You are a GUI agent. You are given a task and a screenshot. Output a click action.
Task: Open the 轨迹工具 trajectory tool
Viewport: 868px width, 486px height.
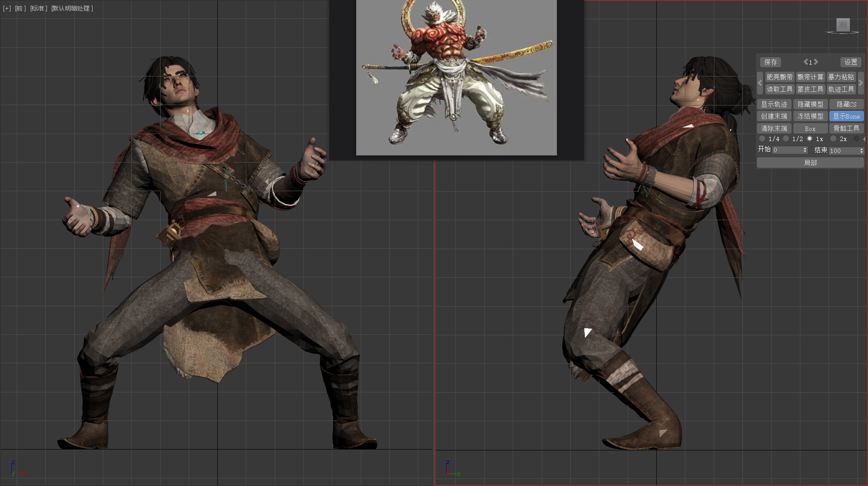coord(841,89)
